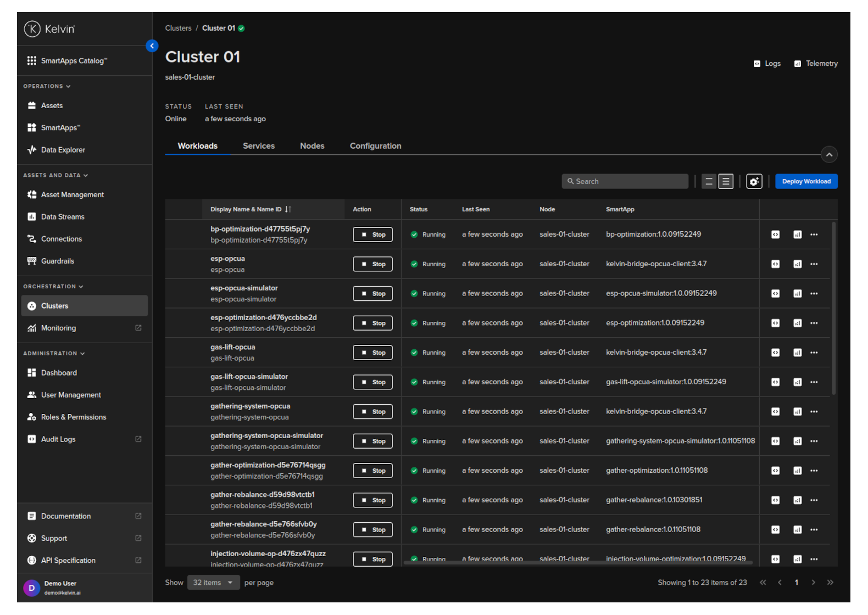
Task: Collapse the cluster header with chevron button
Action: click(x=829, y=155)
